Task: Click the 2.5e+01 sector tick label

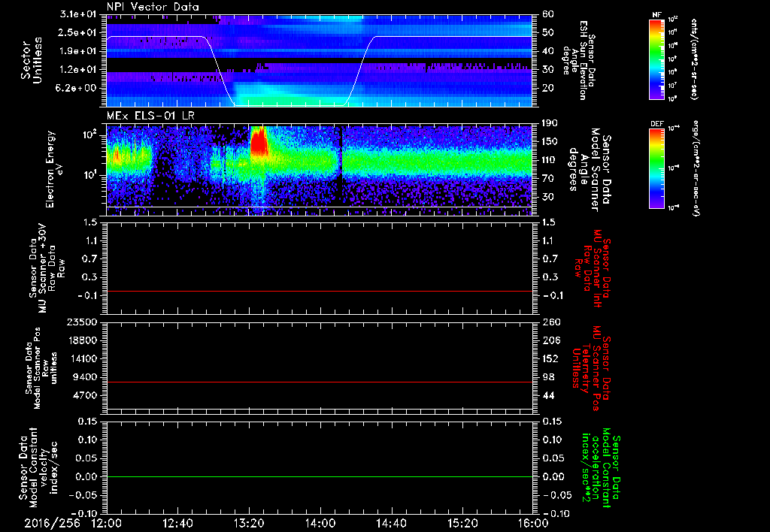Action: (77, 32)
